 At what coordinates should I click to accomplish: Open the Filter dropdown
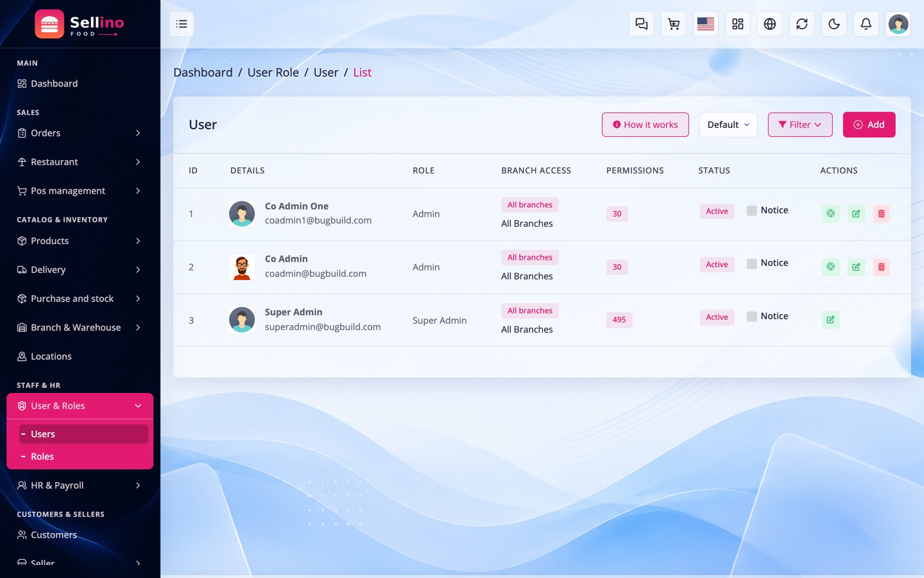point(800,125)
